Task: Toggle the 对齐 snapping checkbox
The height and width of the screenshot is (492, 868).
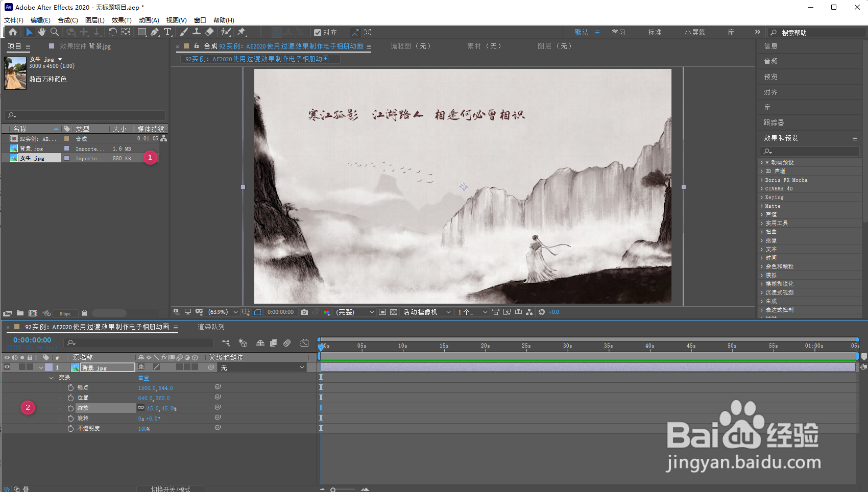Action: [318, 33]
